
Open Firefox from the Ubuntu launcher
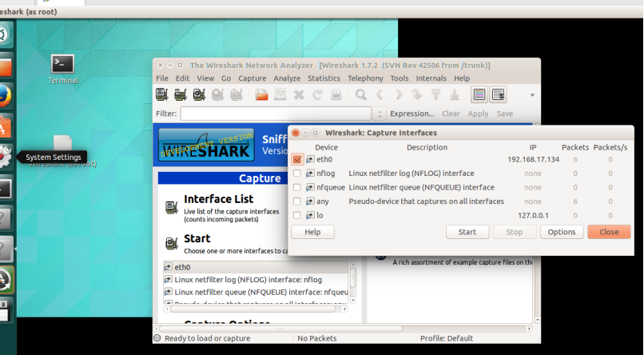[x=6, y=97]
